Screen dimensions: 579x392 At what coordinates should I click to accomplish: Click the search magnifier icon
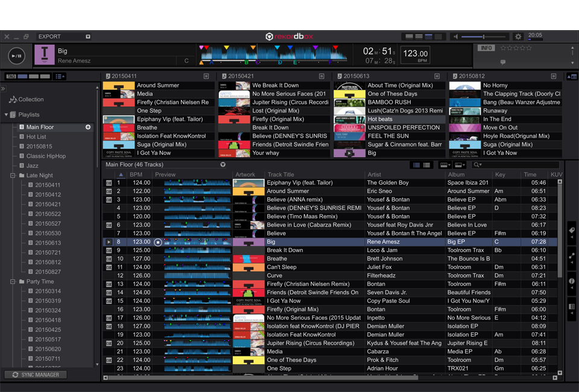[476, 165]
